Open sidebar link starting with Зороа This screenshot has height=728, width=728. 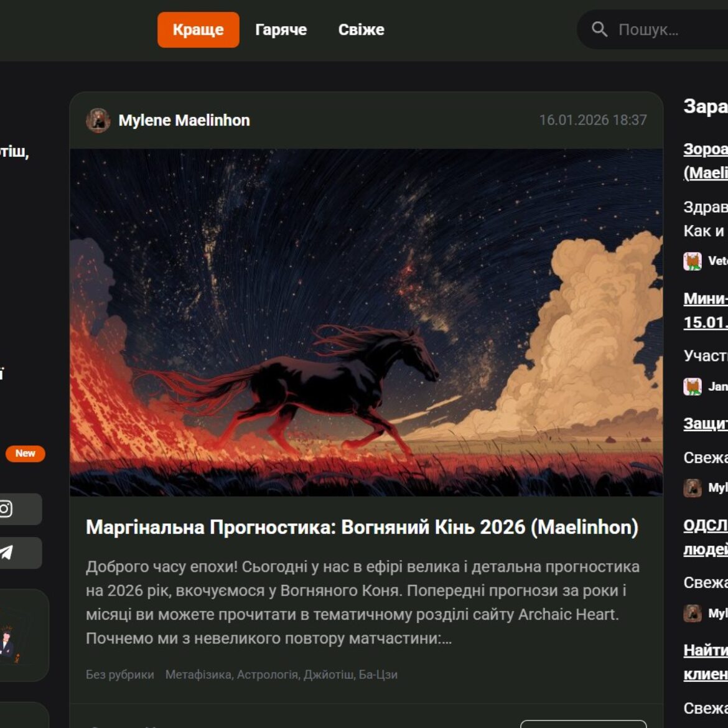pos(705,149)
